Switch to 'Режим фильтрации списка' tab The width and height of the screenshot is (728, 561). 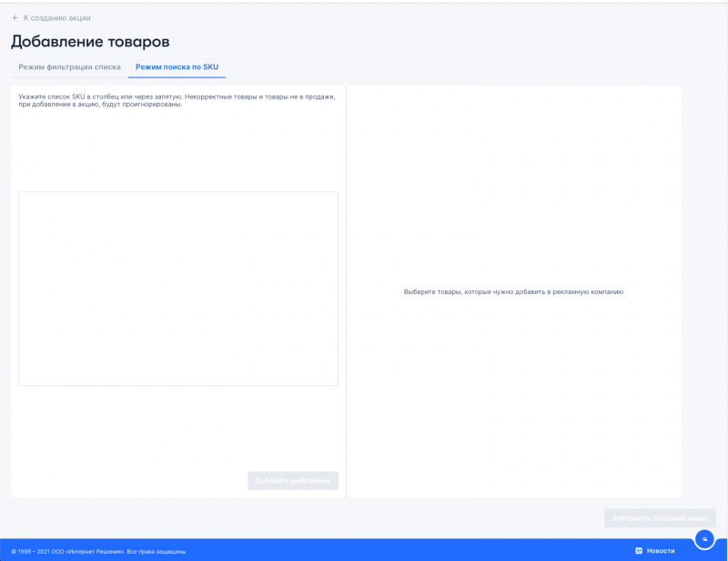(x=69, y=67)
